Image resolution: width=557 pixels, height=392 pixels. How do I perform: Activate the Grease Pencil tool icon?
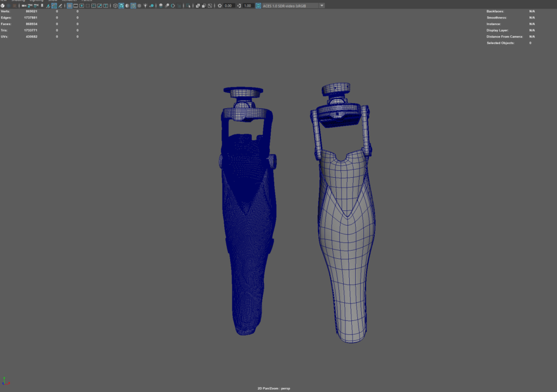click(61, 5)
